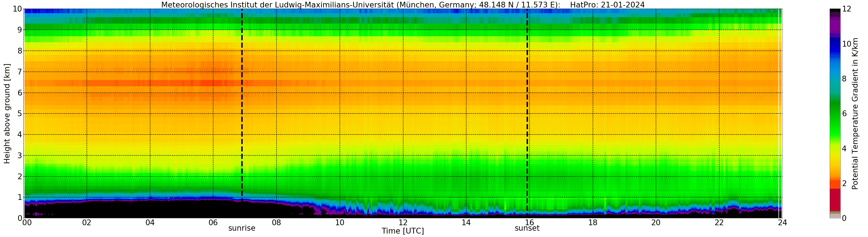Viewport: 868px width, 237px height.
Task: Click the sunrise dashed vertical marker line
Action: (x=242, y=104)
